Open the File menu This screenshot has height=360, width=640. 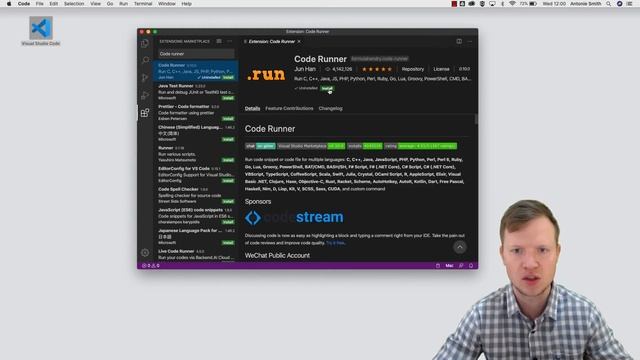pyautogui.click(x=40, y=4)
